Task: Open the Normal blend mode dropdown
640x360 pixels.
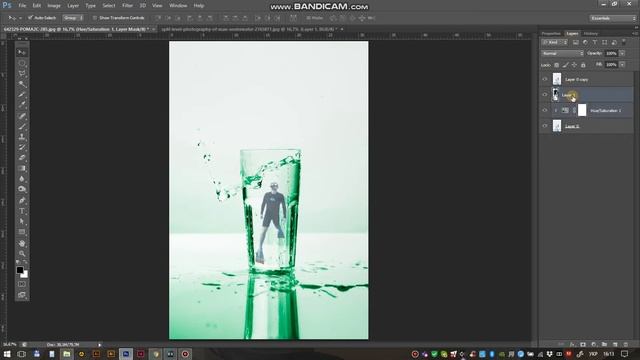Action: pos(562,53)
